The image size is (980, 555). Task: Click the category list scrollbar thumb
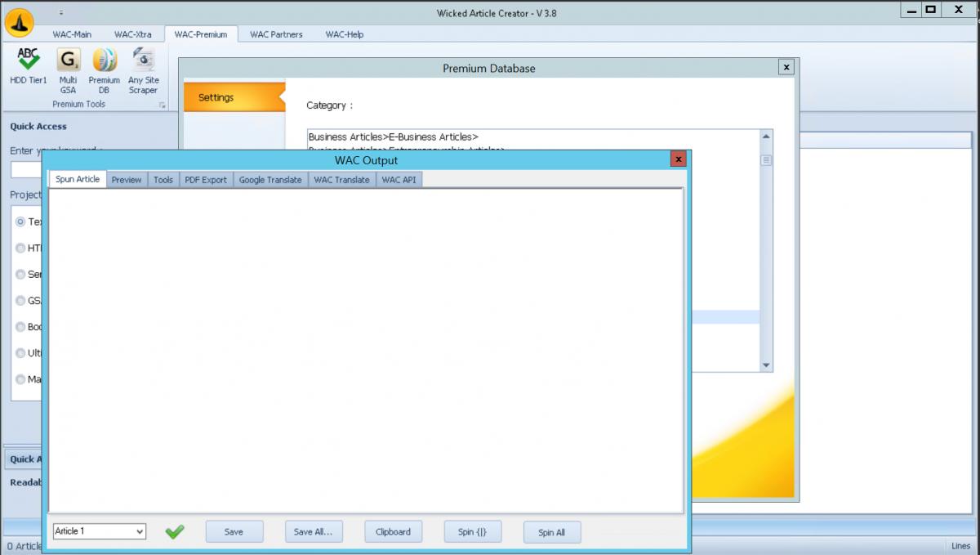click(766, 160)
